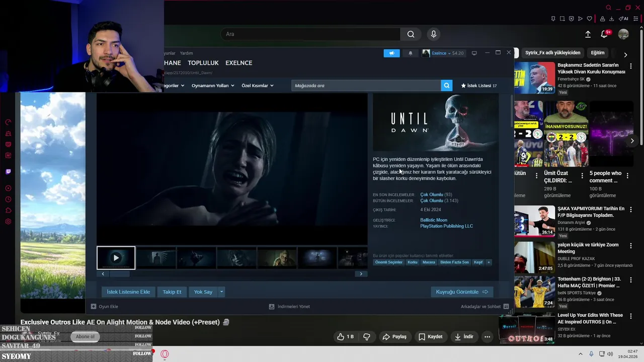The height and width of the screenshot is (362, 644).
Task: Open Opera sidebar settings gear icon
Action: point(8,222)
